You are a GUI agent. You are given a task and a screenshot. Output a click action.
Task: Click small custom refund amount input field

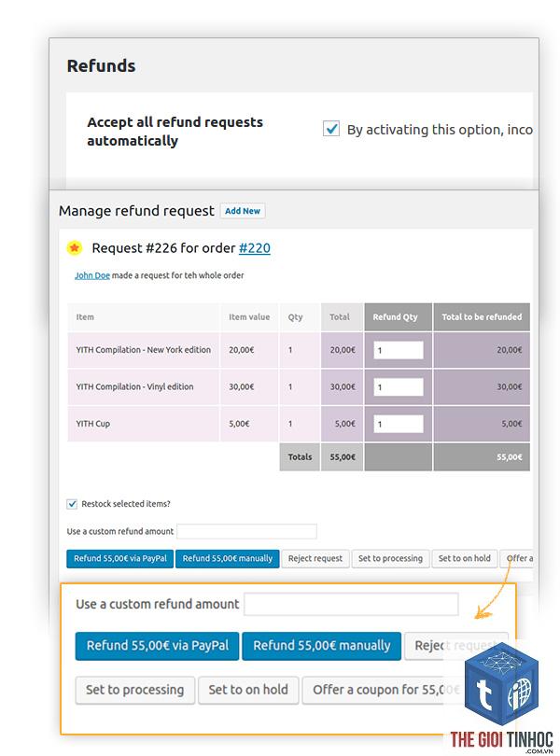click(247, 531)
